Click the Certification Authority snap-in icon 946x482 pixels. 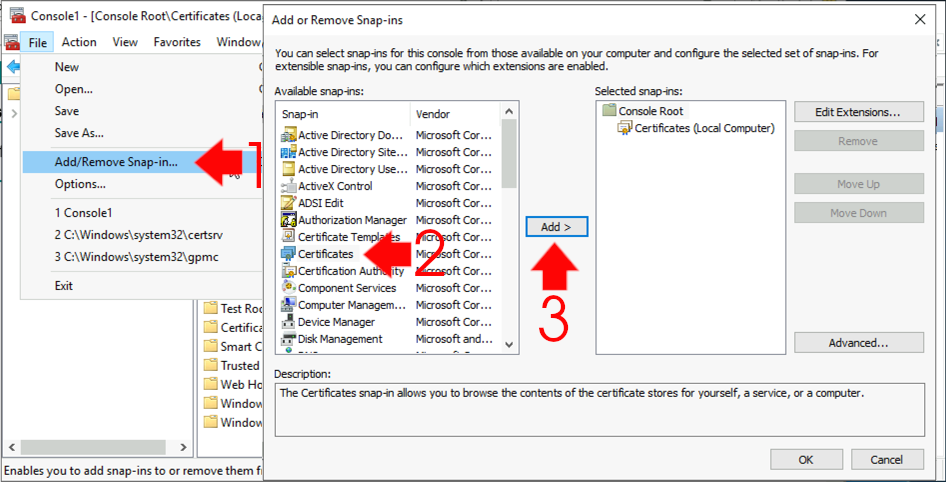(289, 271)
